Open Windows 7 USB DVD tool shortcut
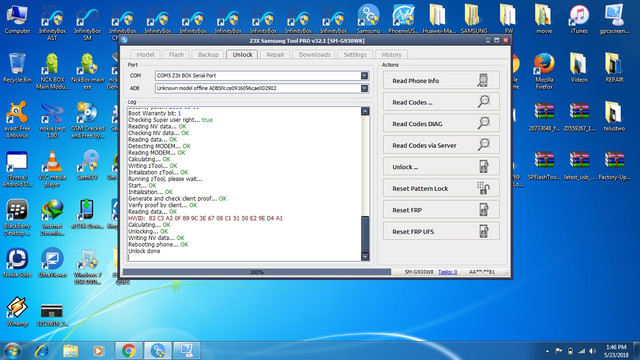Viewport: 640px width, 360px height. tap(87, 266)
